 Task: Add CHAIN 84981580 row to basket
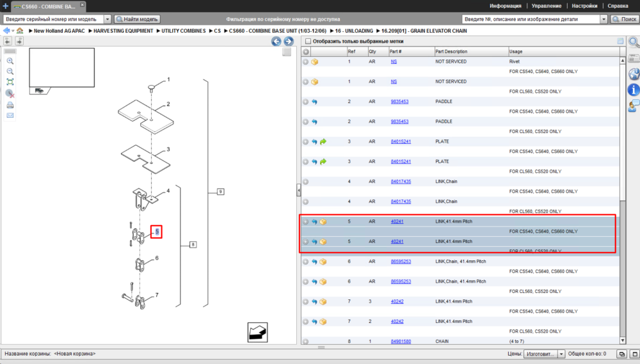pyautogui.click(x=306, y=342)
